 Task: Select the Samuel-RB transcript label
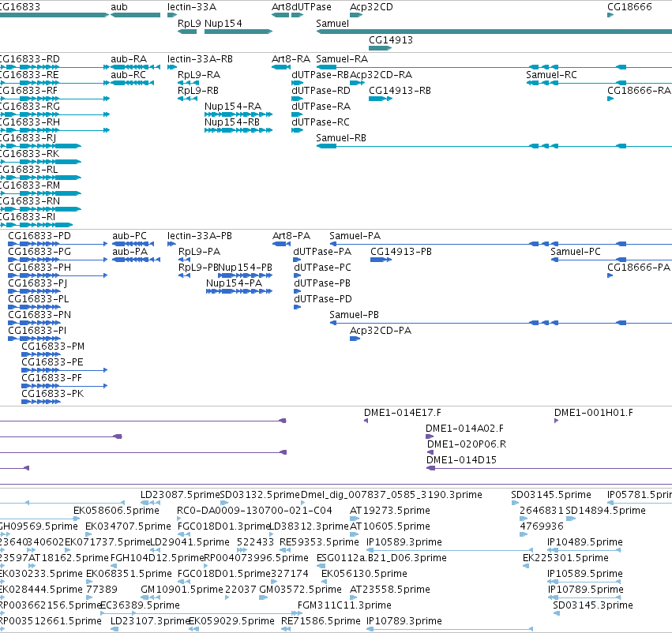tap(341, 138)
